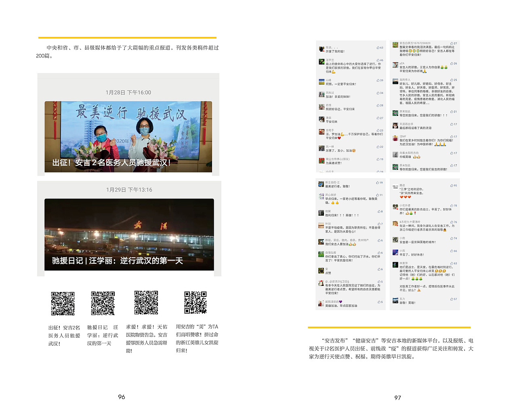This screenshot has width=517, height=420.
Task: Like 若惜's comment with 28 likes
Action: 378,105
